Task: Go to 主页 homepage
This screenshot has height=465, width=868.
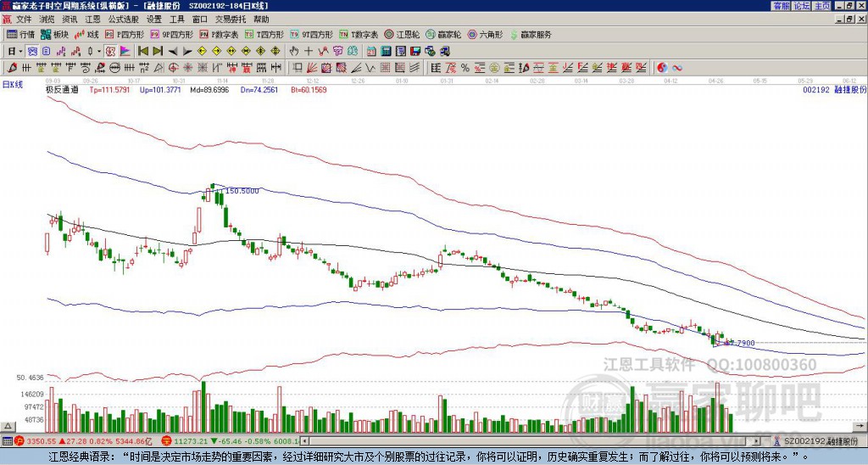Action: [822, 6]
